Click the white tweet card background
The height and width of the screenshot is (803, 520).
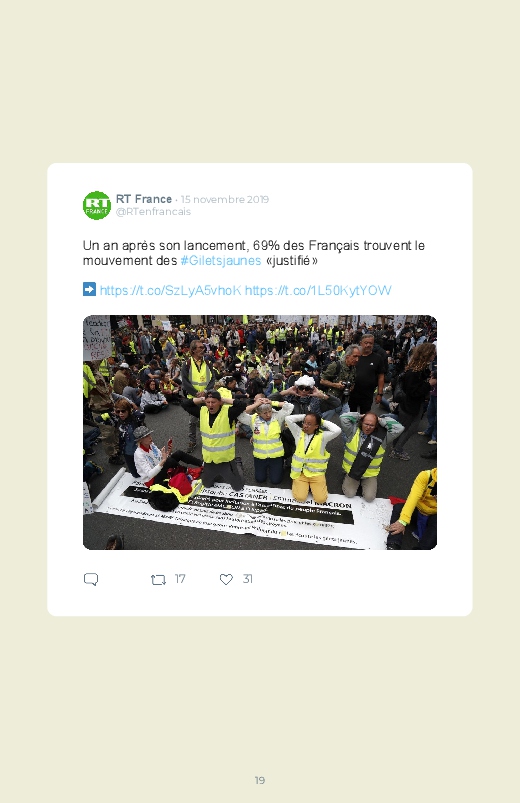tap(260, 389)
